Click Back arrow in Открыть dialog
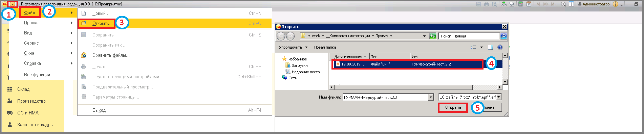644x134 pixels. point(281,36)
